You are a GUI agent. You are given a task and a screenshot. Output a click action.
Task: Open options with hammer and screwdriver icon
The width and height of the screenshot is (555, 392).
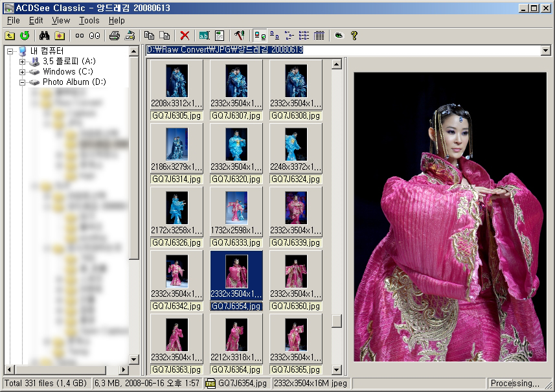tap(239, 36)
